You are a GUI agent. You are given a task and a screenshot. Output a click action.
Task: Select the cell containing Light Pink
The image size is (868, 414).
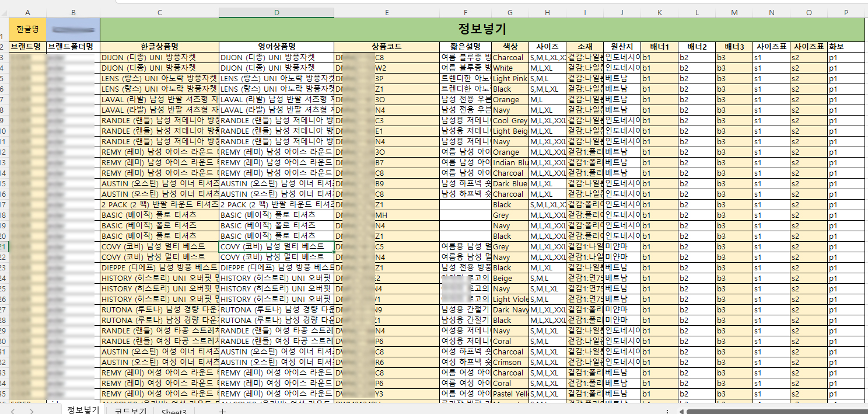click(x=510, y=79)
